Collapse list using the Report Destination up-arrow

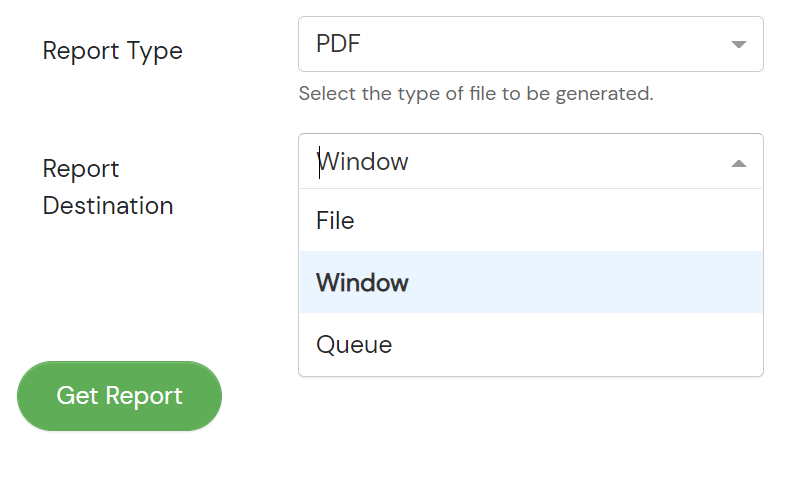coord(739,163)
